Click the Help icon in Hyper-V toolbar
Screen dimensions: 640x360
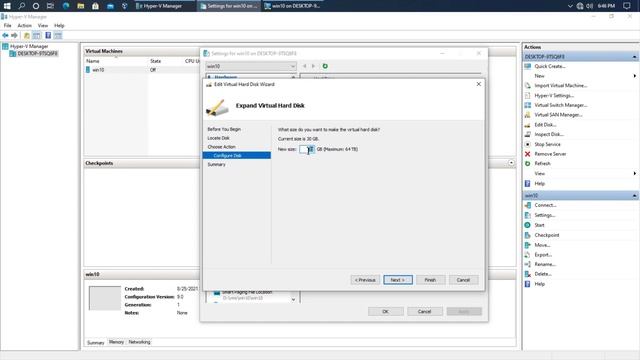(x=48, y=36)
